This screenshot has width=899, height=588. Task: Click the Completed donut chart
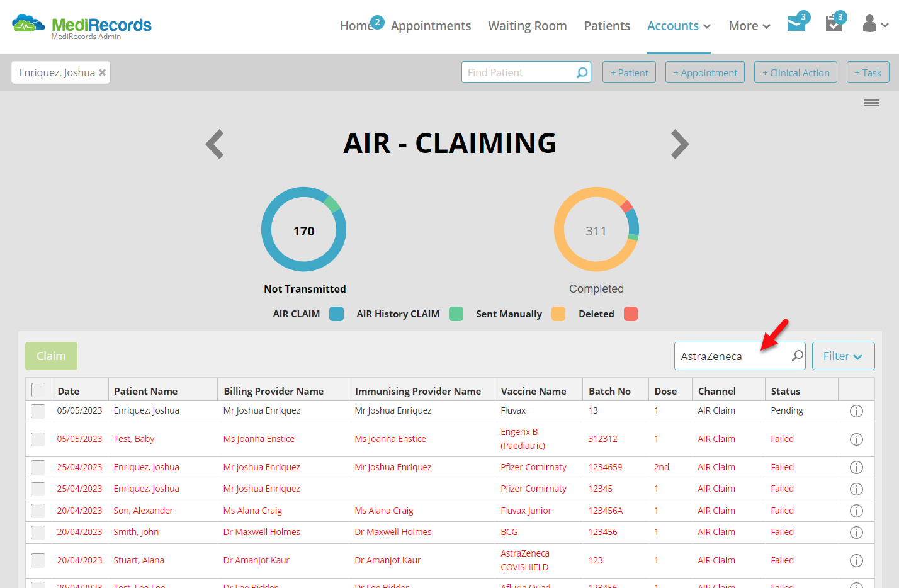(x=596, y=230)
